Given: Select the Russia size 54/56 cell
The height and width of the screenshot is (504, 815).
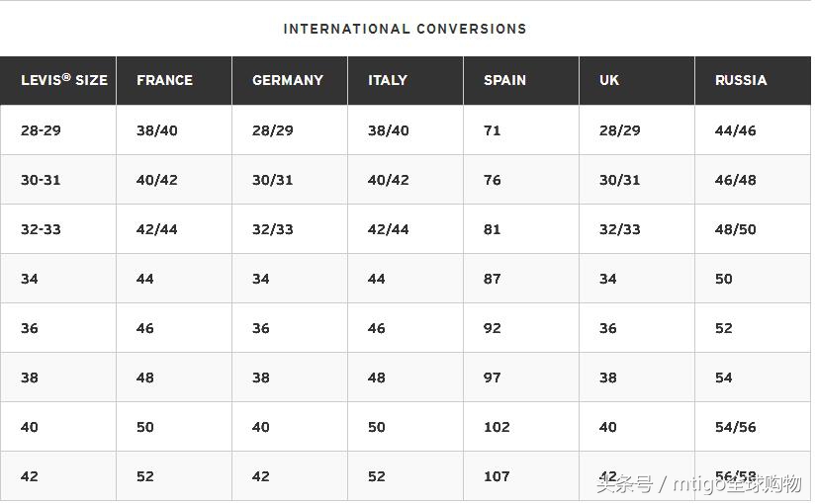Looking at the screenshot, I should (735, 427).
